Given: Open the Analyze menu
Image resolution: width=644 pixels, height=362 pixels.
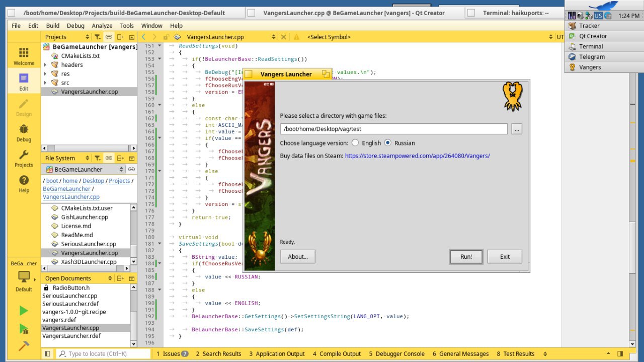Looking at the screenshot, I should click(102, 26).
